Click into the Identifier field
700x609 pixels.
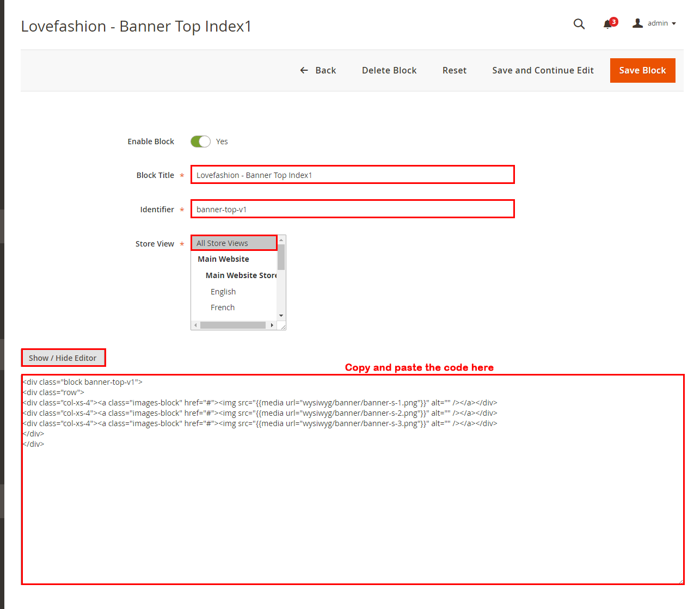pyautogui.click(x=352, y=209)
